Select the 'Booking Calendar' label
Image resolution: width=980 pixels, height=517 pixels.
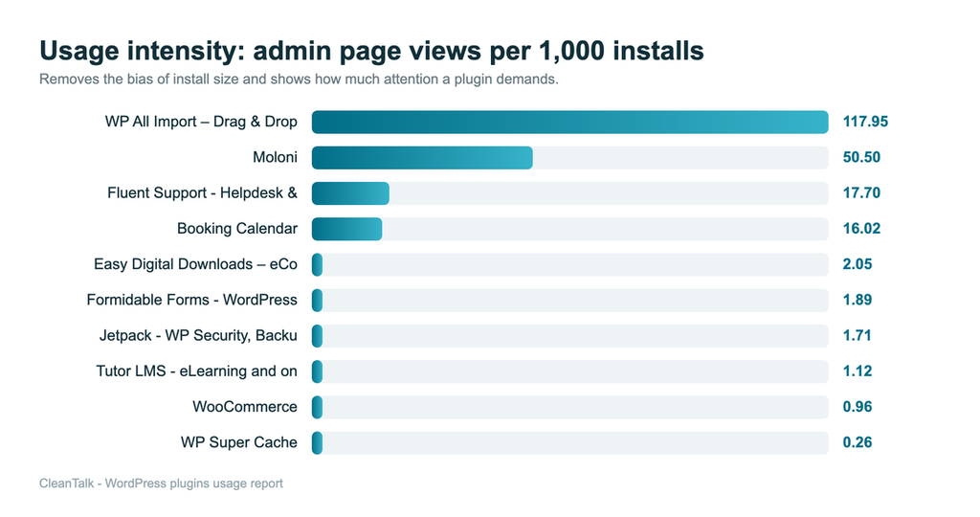[237, 228]
